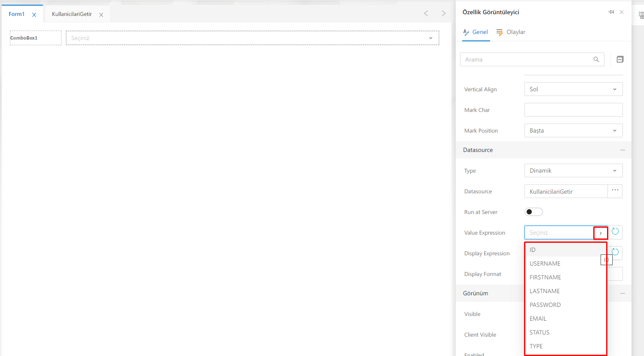The image size is (644, 356).
Task: Click the refresh icon next to Value Expression
Action: pyautogui.click(x=615, y=232)
